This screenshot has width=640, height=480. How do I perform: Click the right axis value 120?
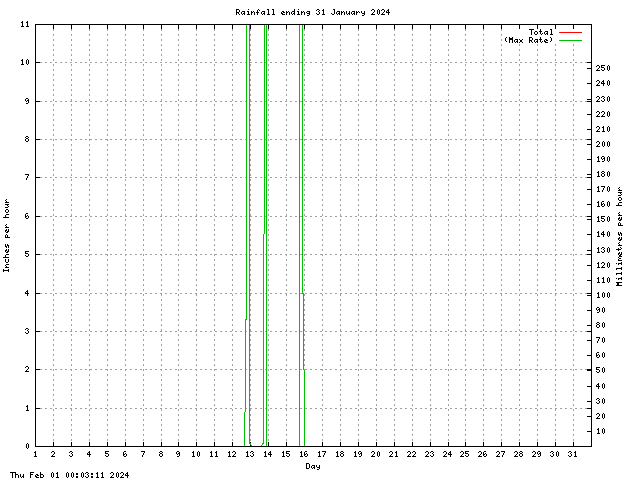[x=603, y=265]
